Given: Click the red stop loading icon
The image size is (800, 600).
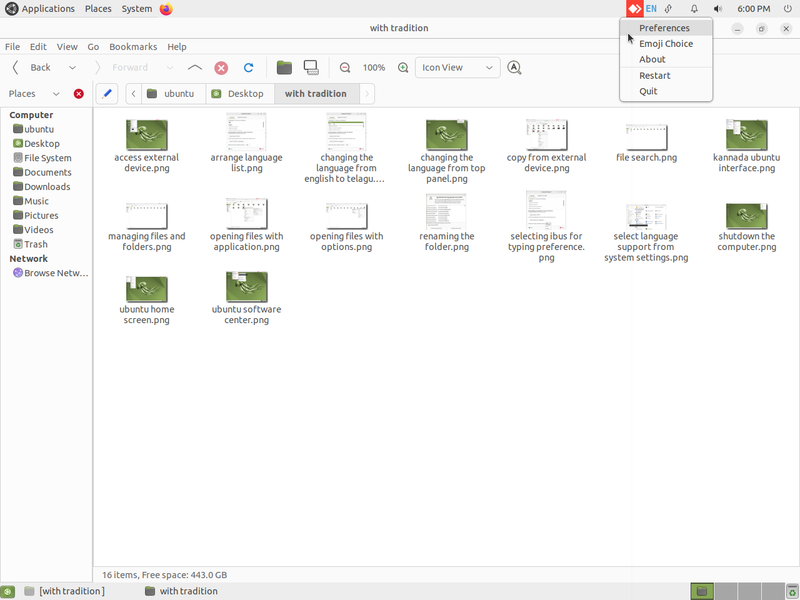Looking at the screenshot, I should 221,68.
